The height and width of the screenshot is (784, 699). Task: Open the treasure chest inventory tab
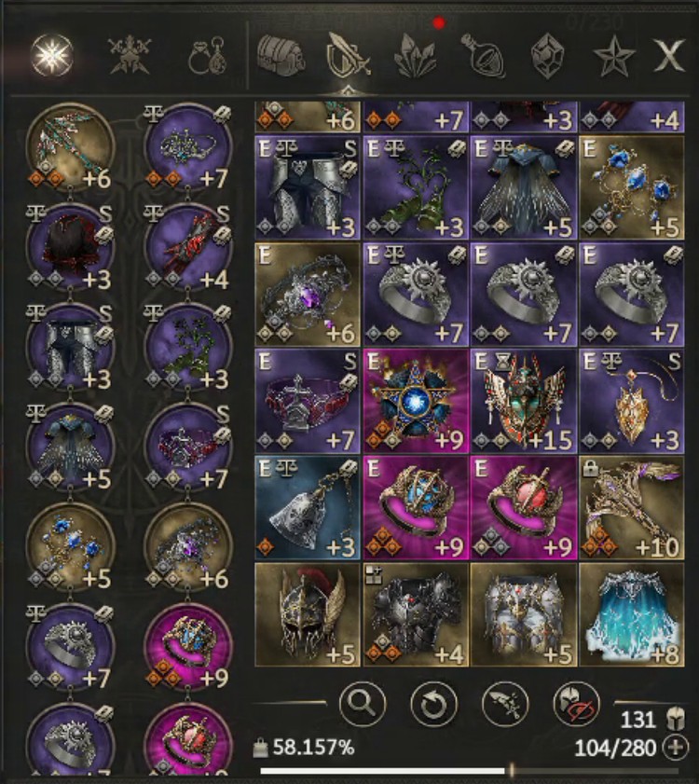coord(281,54)
